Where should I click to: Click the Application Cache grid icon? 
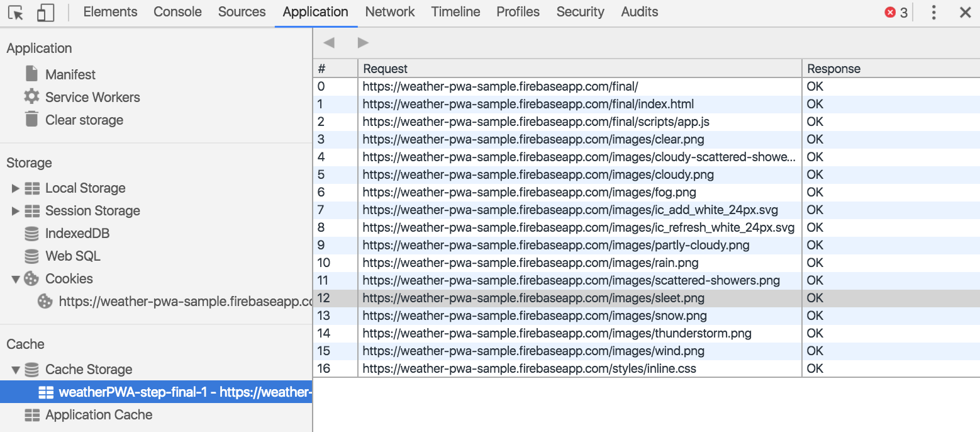[32, 414]
